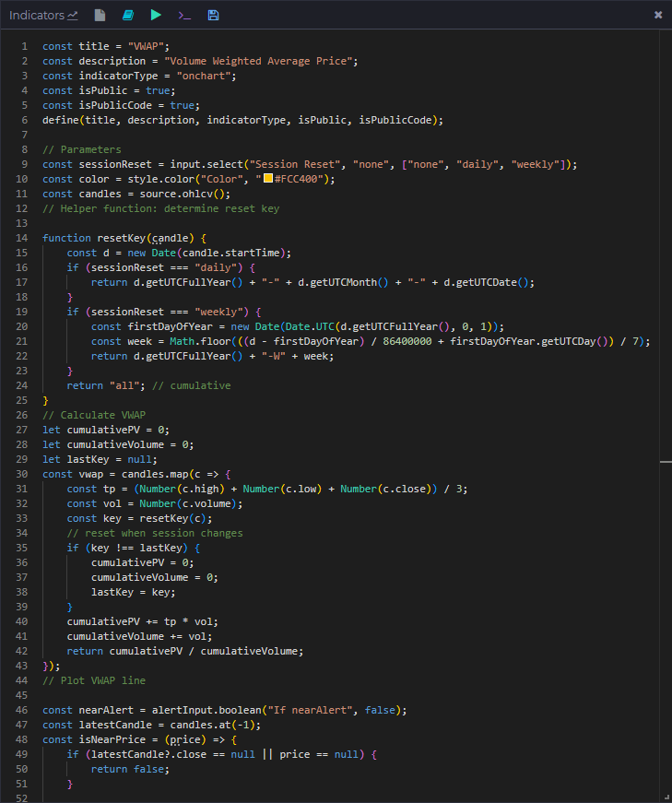Click the editor vertical scrollbar
The height and width of the screenshot is (803, 672).
point(666,415)
